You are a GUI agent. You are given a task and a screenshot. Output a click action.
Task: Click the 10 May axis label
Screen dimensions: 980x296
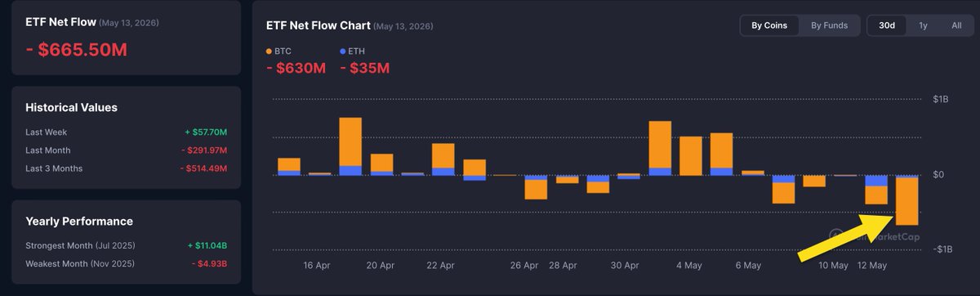pos(833,265)
